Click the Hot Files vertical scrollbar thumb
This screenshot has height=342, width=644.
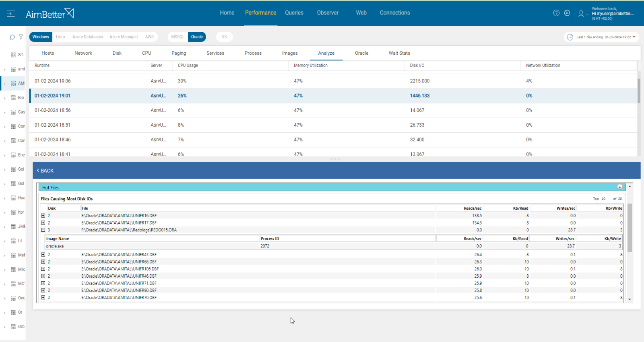(x=630, y=228)
